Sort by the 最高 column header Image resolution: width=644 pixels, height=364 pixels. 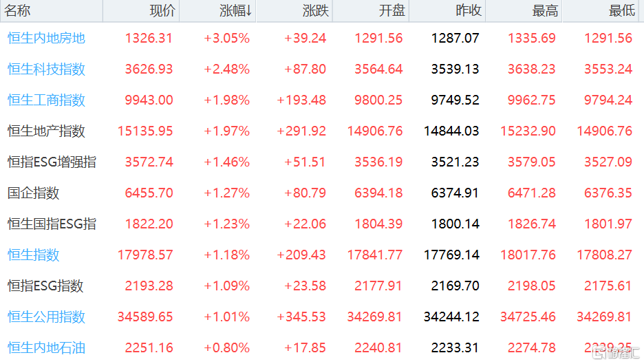tap(545, 11)
